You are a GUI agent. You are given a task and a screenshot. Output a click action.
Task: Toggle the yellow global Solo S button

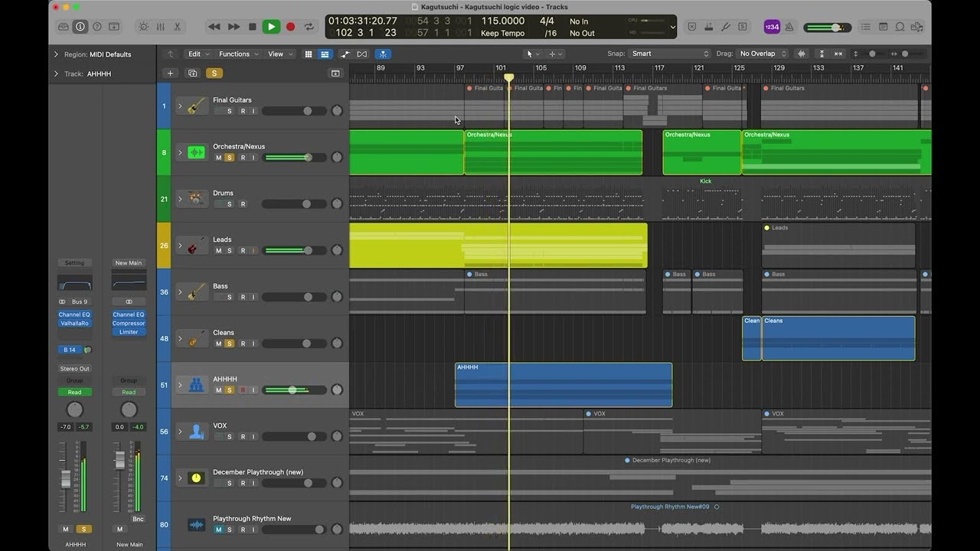coord(214,73)
